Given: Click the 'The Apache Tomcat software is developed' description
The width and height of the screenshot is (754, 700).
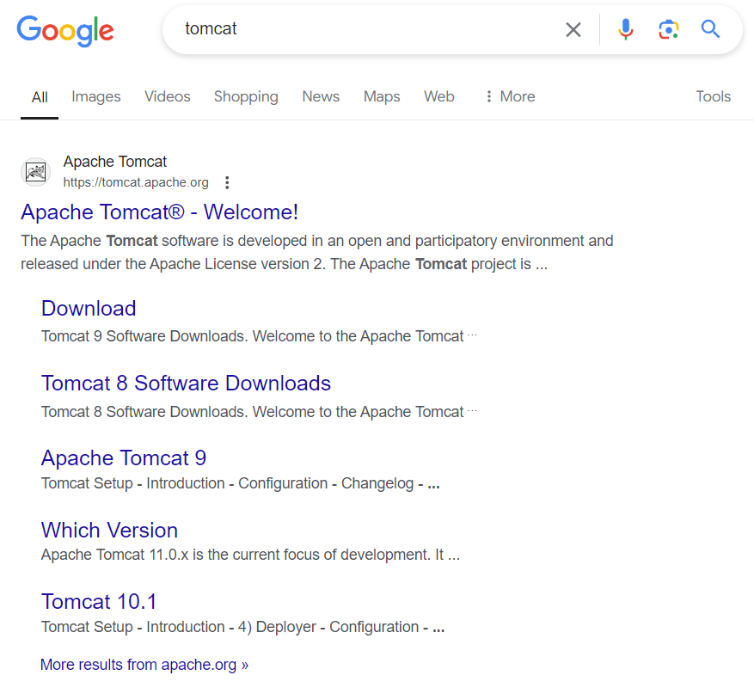Looking at the screenshot, I should point(317,253).
